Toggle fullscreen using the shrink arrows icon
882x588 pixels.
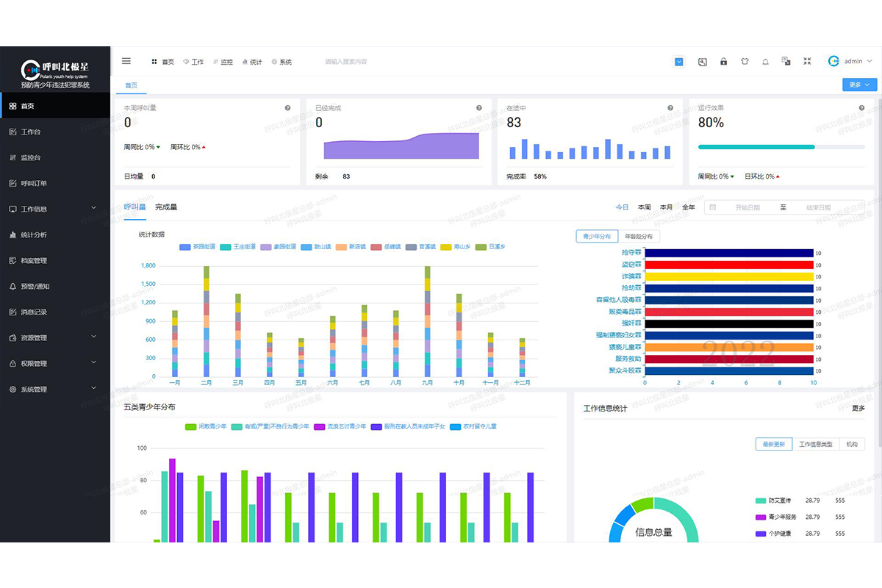[x=807, y=62]
